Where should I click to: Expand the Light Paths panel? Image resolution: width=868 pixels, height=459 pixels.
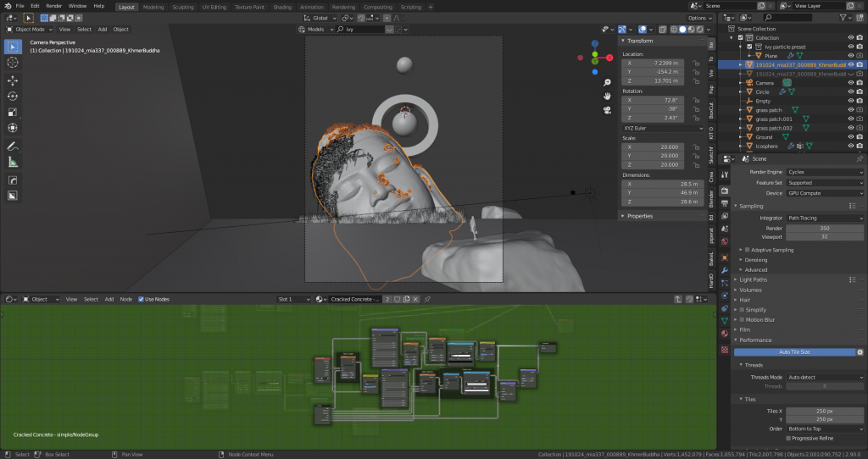[x=754, y=279]
